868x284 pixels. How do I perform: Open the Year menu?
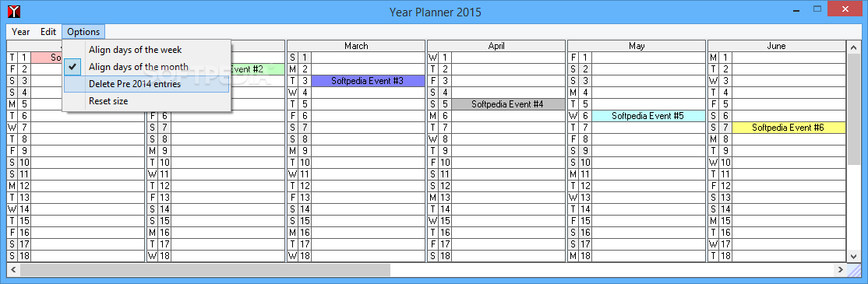[21, 32]
